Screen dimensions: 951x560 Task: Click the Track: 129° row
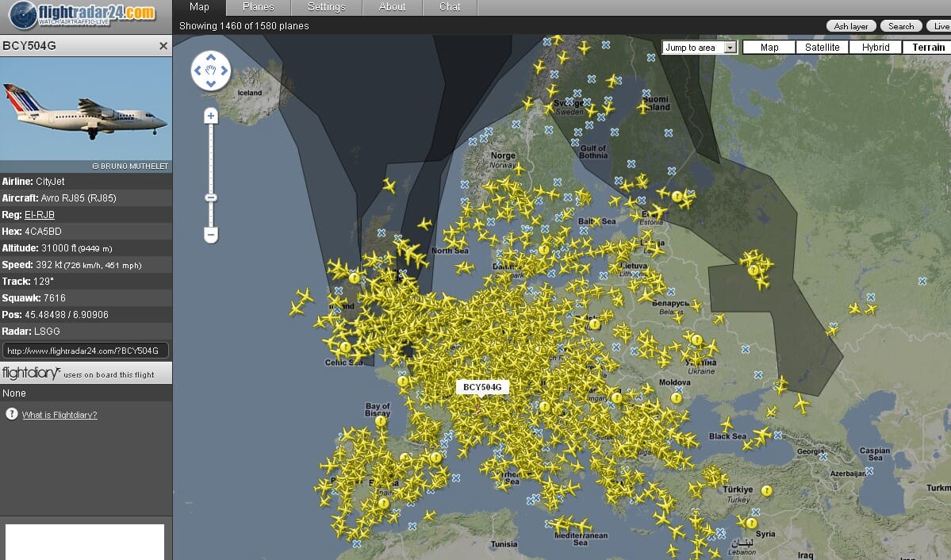(x=86, y=282)
